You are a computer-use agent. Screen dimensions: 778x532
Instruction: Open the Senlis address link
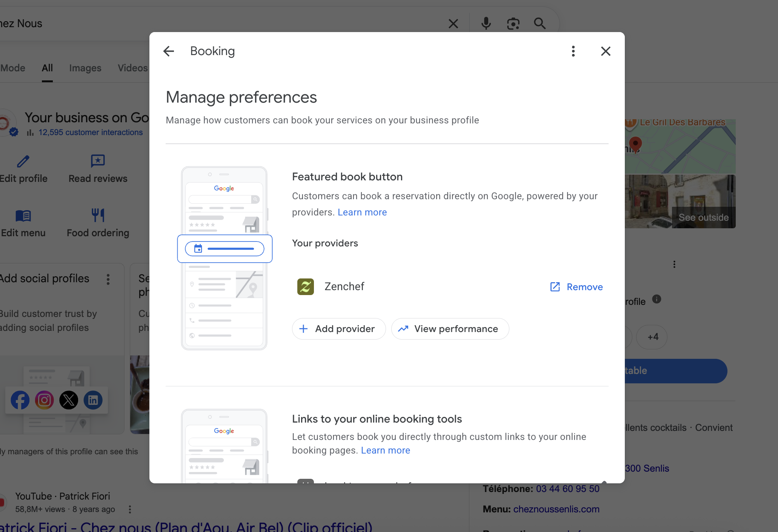click(x=647, y=468)
